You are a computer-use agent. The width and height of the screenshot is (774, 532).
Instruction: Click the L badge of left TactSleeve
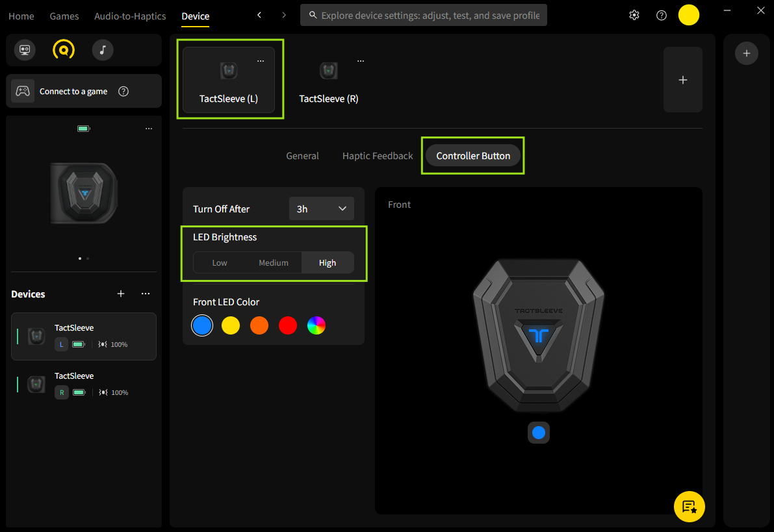pyautogui.click(x=61, y=344)
